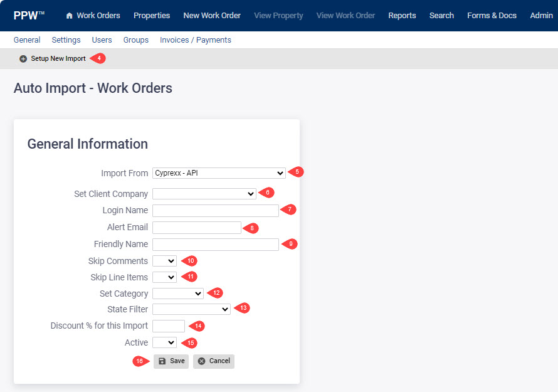Viewport: 558px width, 392px height.
Task: Open Forms & Docs menu
Action: coord(492,16)
